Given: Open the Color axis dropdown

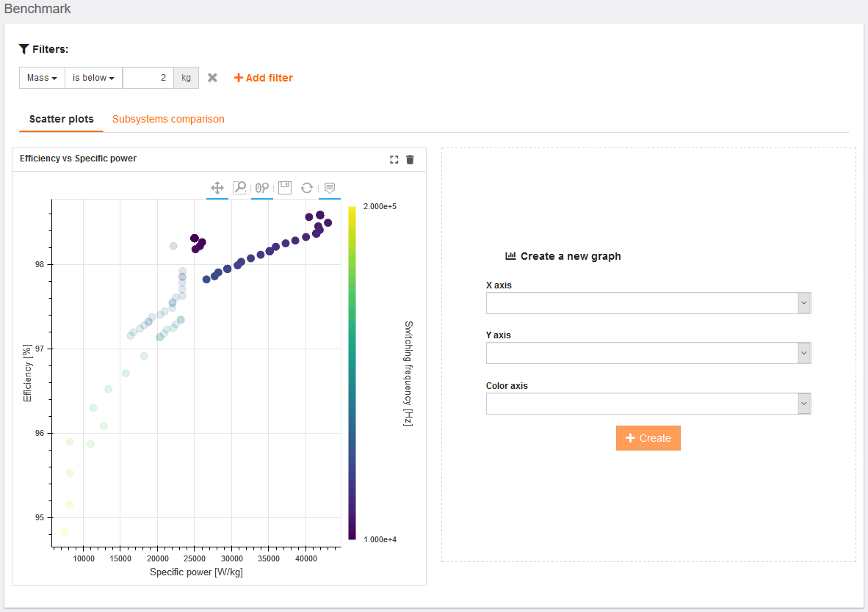Looking at the screenshot, I should click(648, 404).
